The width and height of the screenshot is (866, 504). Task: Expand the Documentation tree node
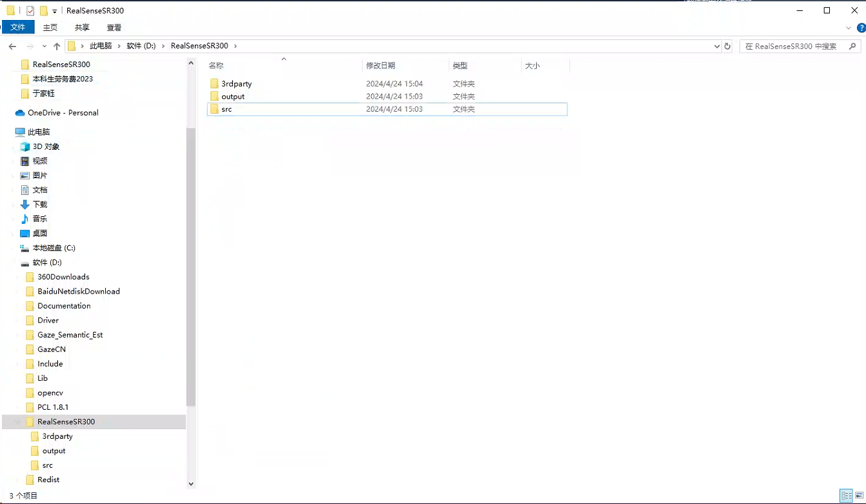18,306
